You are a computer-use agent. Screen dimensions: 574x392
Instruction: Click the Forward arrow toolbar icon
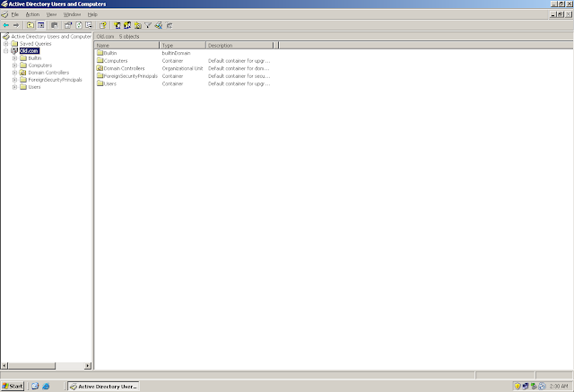tap(16, 25)
